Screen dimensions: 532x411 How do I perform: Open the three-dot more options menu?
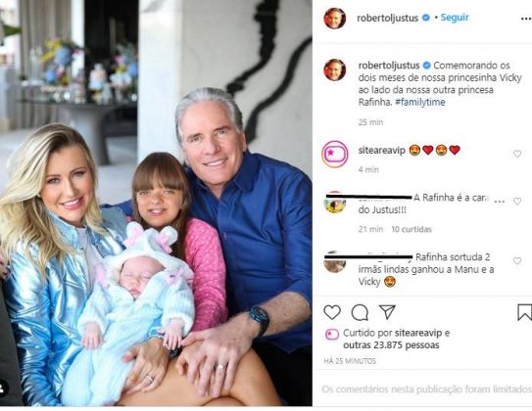pos(525,19)
